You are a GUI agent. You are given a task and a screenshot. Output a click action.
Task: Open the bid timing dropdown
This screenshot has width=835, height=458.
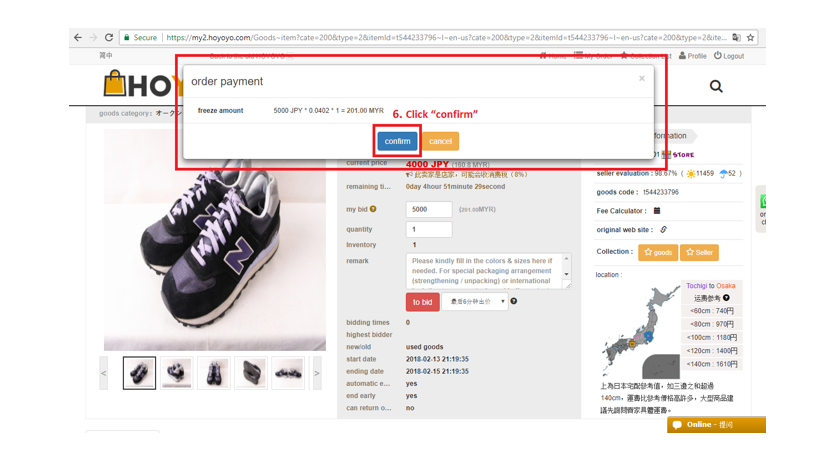pyautogui.click(x=475, y=301)
